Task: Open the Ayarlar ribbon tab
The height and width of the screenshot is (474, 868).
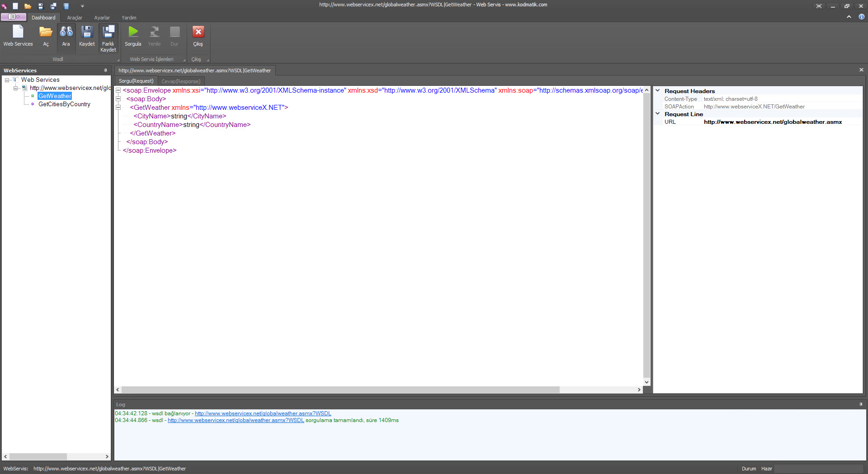Action: click(x=102, y=18)
